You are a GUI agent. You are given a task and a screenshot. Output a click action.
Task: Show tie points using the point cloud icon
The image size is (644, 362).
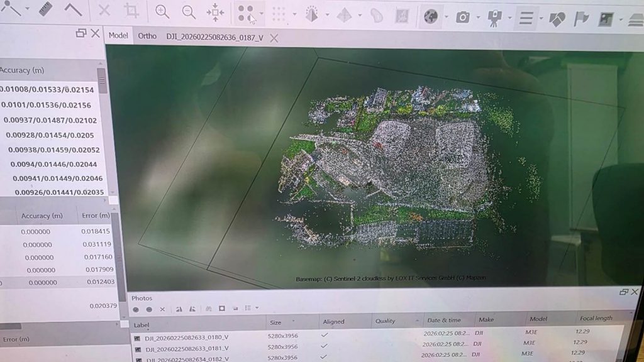246,14
